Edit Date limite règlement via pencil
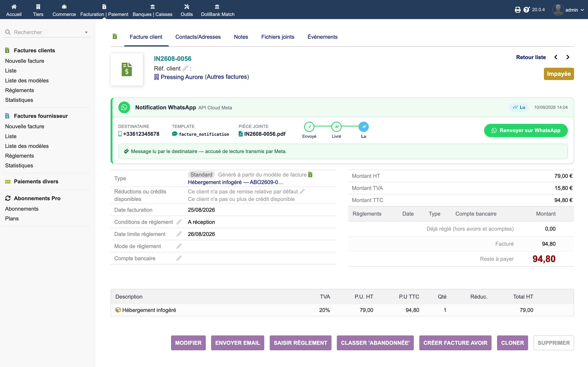This screenshot has width=588, height=367. coord(179,234)
